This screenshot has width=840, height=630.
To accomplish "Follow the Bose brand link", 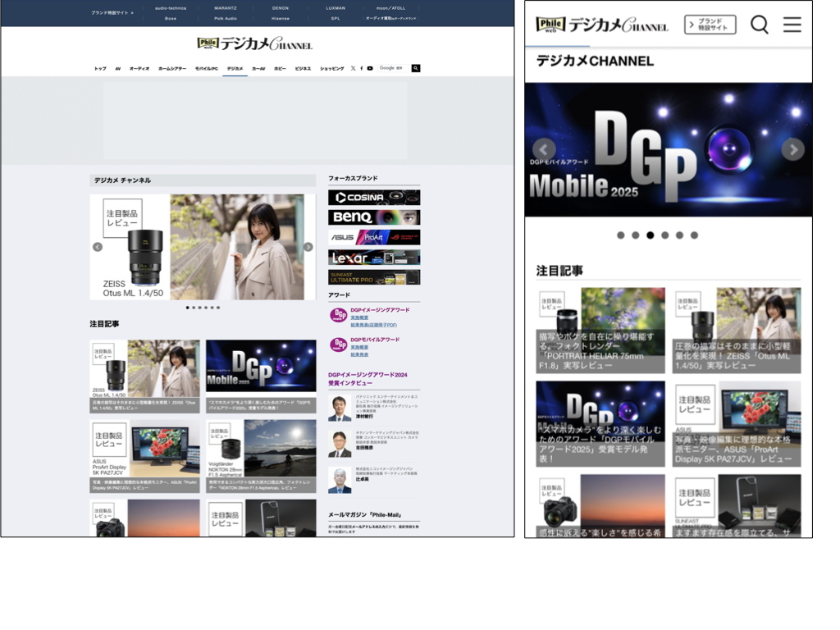I will tap(171, 18).
